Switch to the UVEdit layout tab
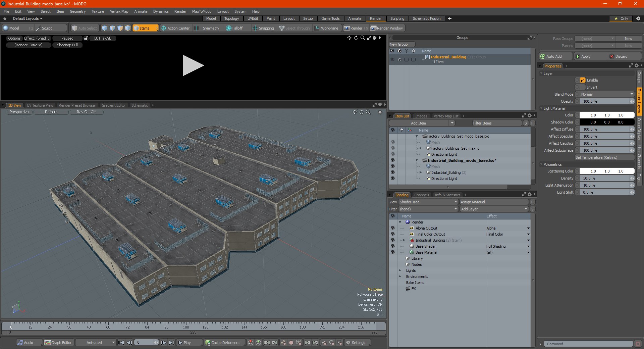This screenshot has width=644, height=349. tap(253, 18)
